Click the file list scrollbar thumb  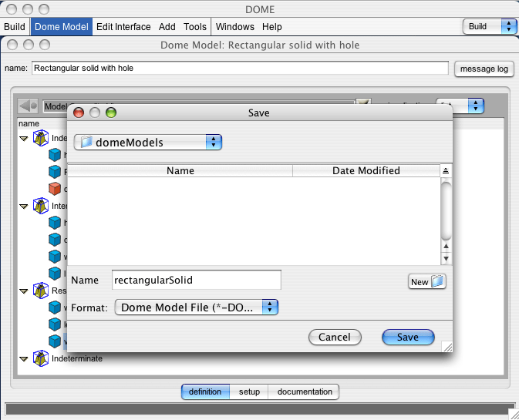point(447,210)
